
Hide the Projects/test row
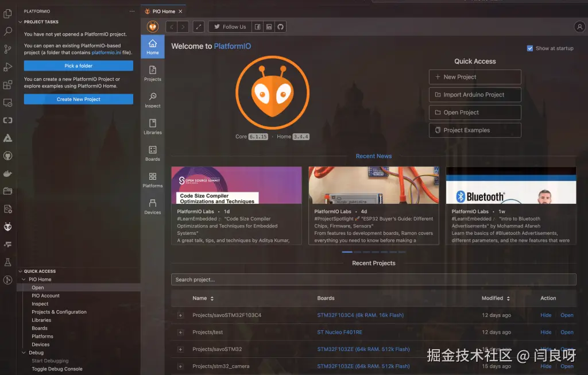[546, 333]
